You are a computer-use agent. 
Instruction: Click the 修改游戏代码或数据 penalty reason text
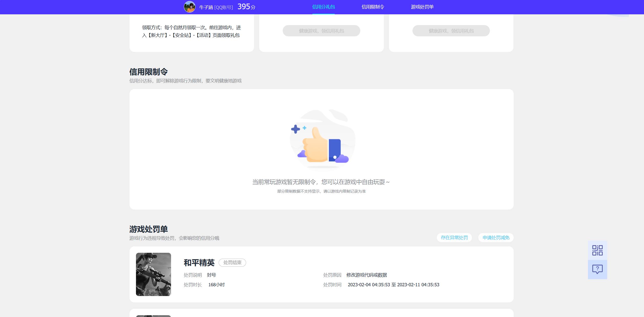(367, 275)
